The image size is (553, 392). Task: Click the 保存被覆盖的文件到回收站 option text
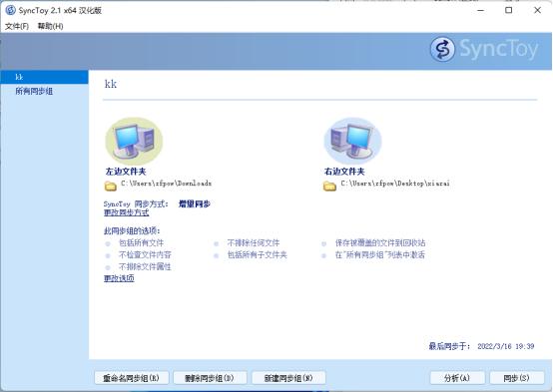380,243
